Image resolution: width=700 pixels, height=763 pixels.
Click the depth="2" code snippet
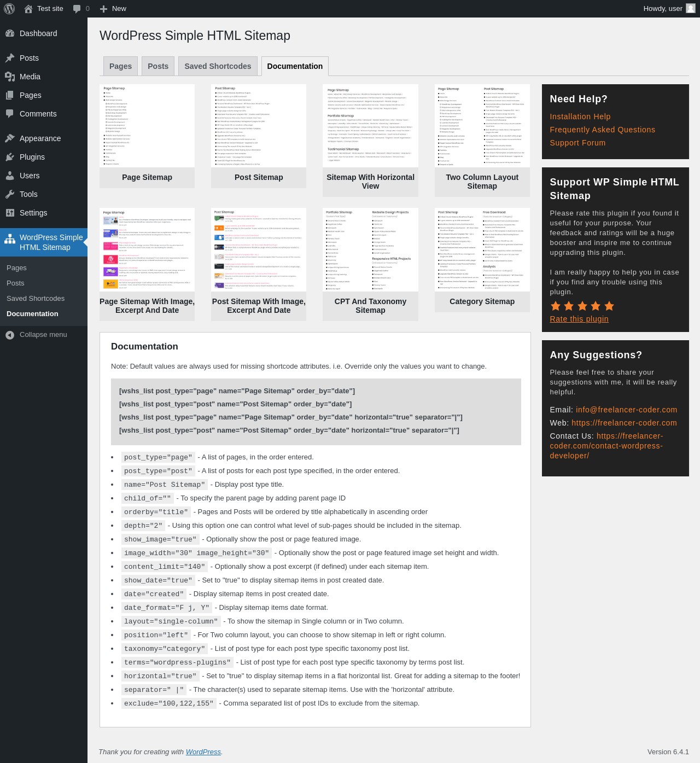click(143, 526)
